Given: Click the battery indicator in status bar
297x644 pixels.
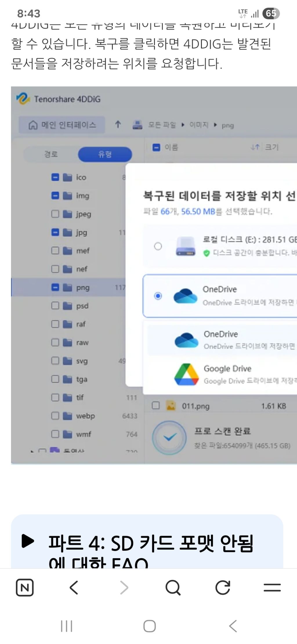Looking at the screenshot, I should click(271, 13).
